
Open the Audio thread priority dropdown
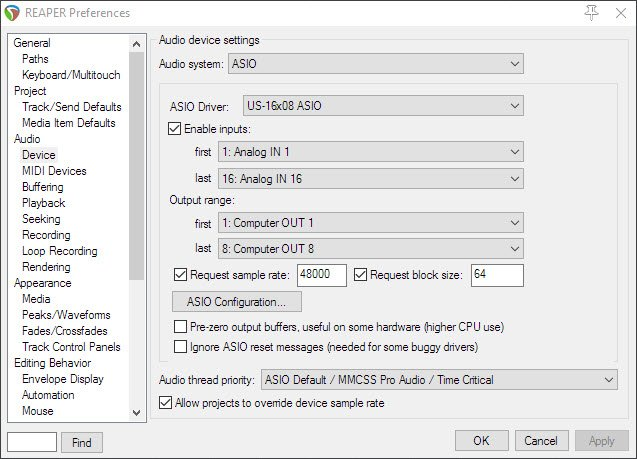439,380
